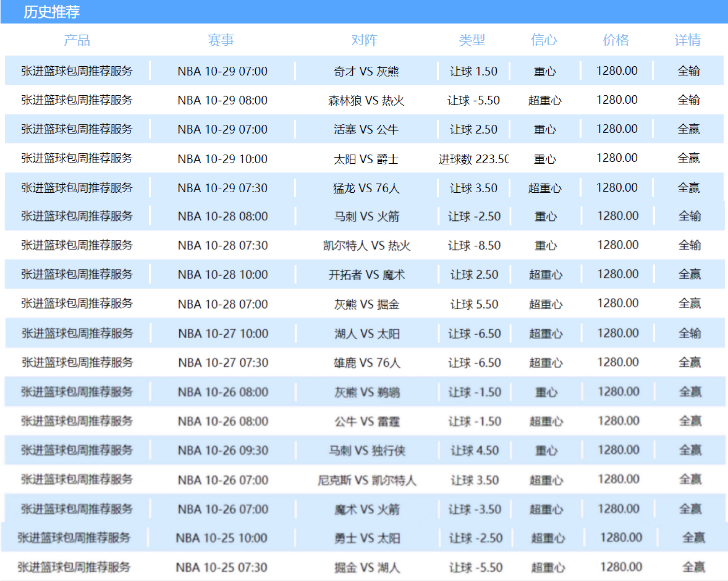Viewport: 728px width, 581px height.
Task: Click NBA 10-29 10:00 event cell
Action: click(x=222, y=159)
